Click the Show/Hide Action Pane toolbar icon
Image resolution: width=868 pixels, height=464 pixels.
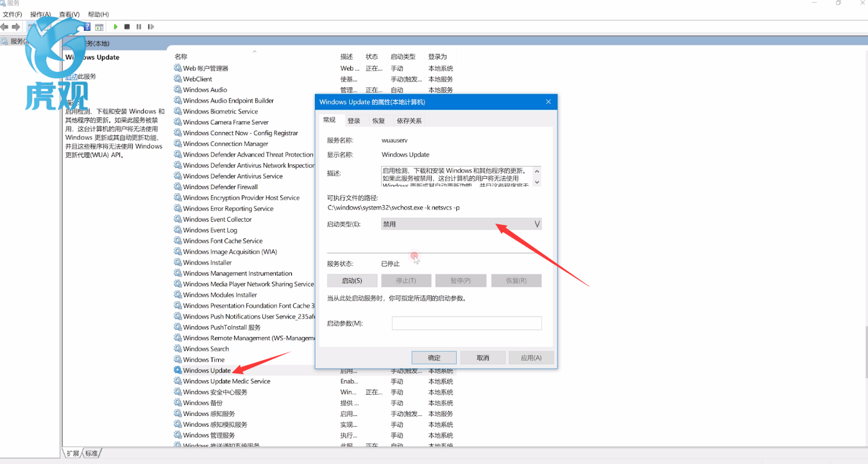99,27
